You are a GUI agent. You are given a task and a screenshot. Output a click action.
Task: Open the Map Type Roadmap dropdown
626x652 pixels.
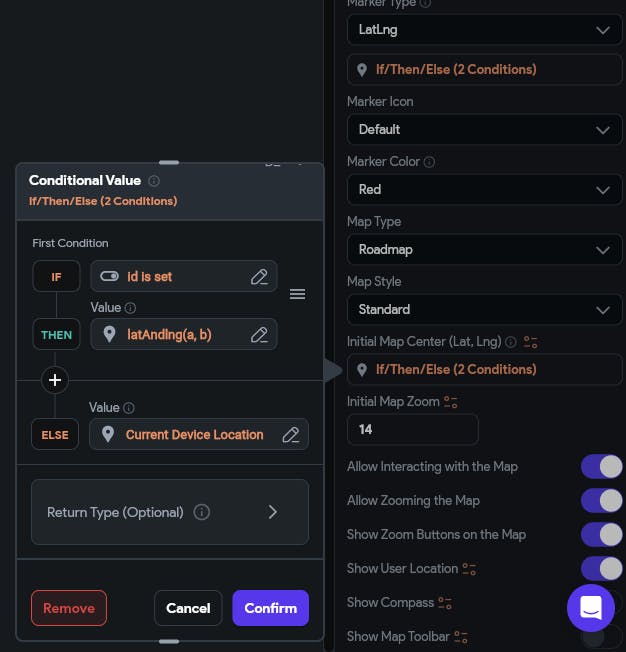484,249
